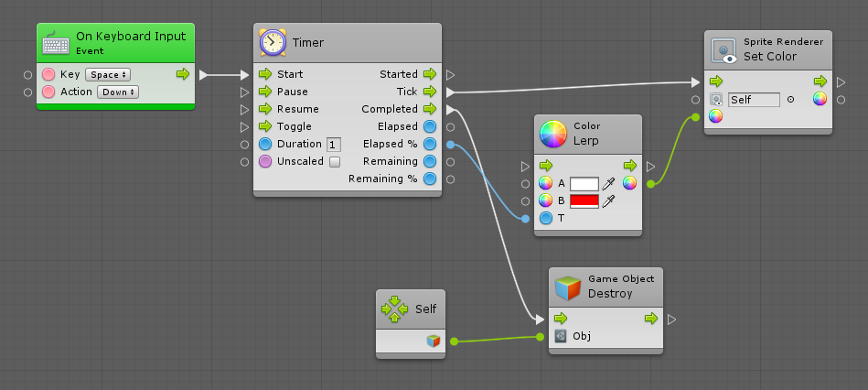The image size is (868, 390).
Task: Click the red color B swatch
Action: (x=584, y=201)
